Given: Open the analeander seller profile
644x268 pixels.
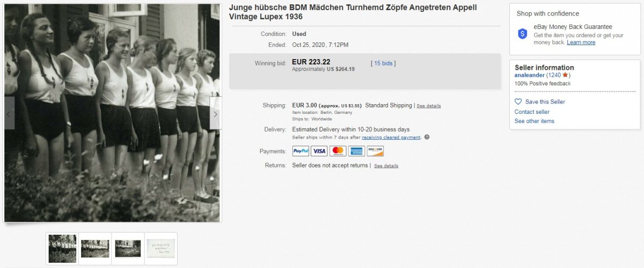Looking at the screenshot, I should click(529, 75).
